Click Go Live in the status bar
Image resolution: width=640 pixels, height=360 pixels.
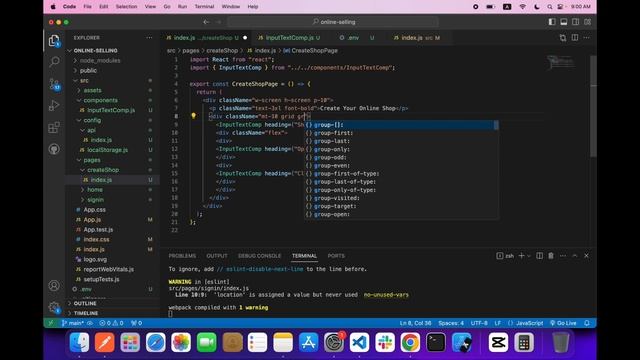pos(563,323)
